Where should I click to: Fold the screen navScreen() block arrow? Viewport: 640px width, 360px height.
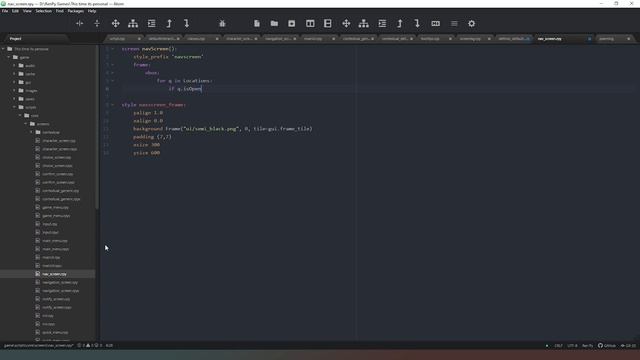[x=113, y=49]
